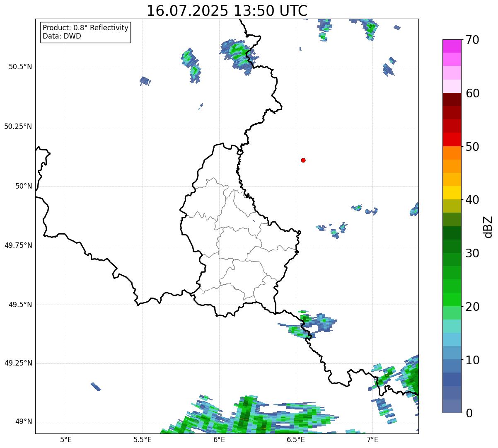Click the 49°N latitude label

point(24,421)
